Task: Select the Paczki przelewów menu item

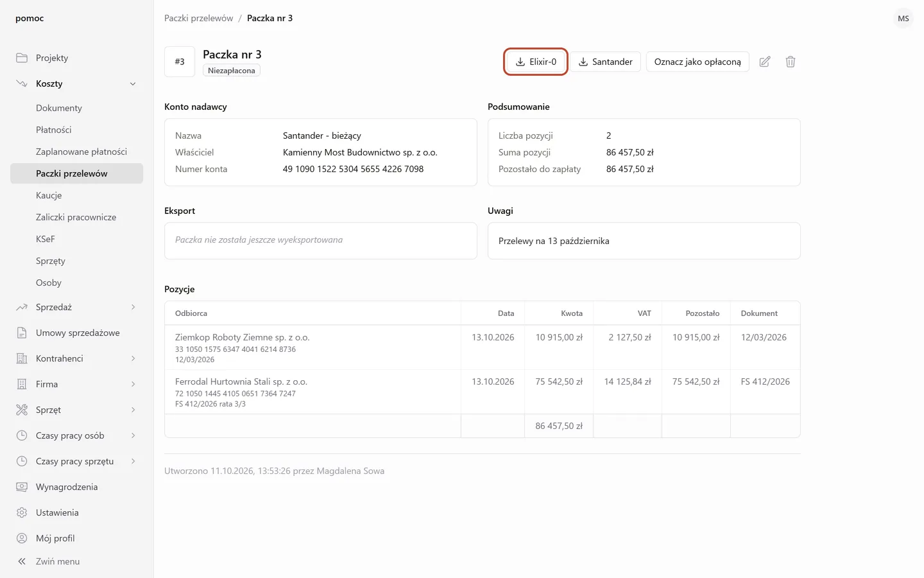Action: (76, 173)
